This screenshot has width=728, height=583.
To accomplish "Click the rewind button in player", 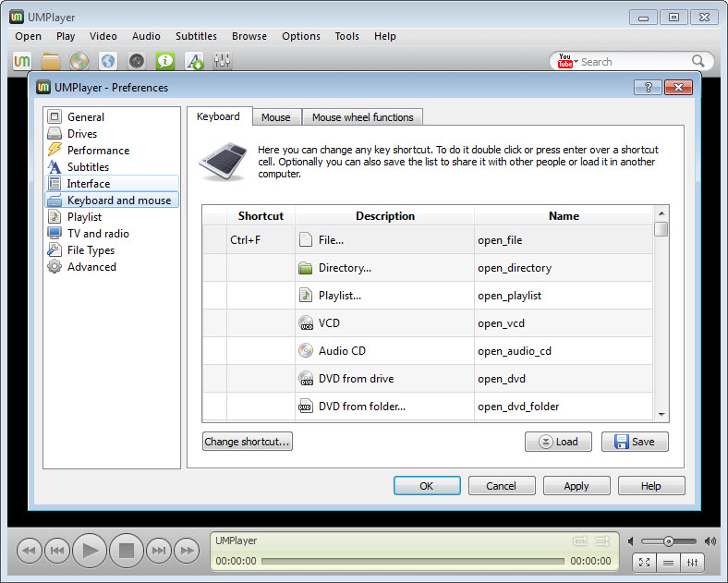I will pyautogui.click(x=29, y=551).
